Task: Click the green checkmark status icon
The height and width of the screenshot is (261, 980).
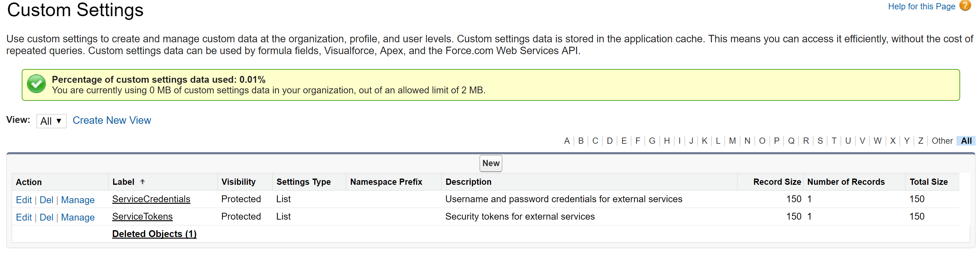Action: (x=37, y=84)
